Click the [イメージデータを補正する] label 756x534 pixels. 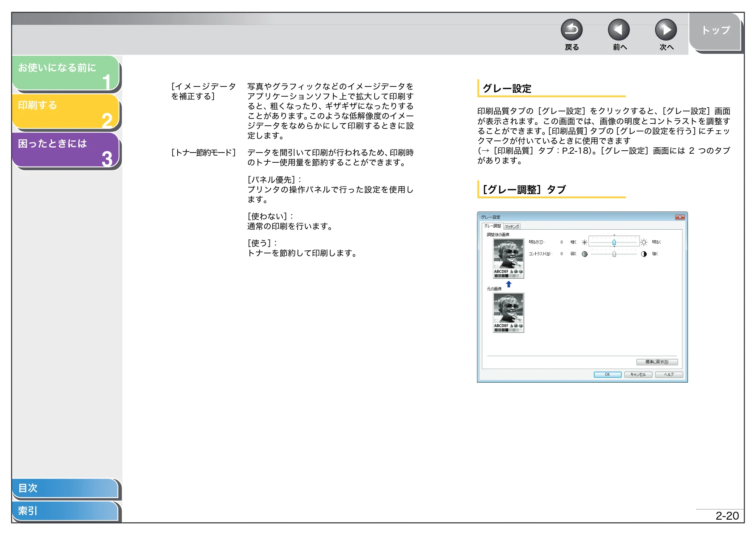(203, 91)
